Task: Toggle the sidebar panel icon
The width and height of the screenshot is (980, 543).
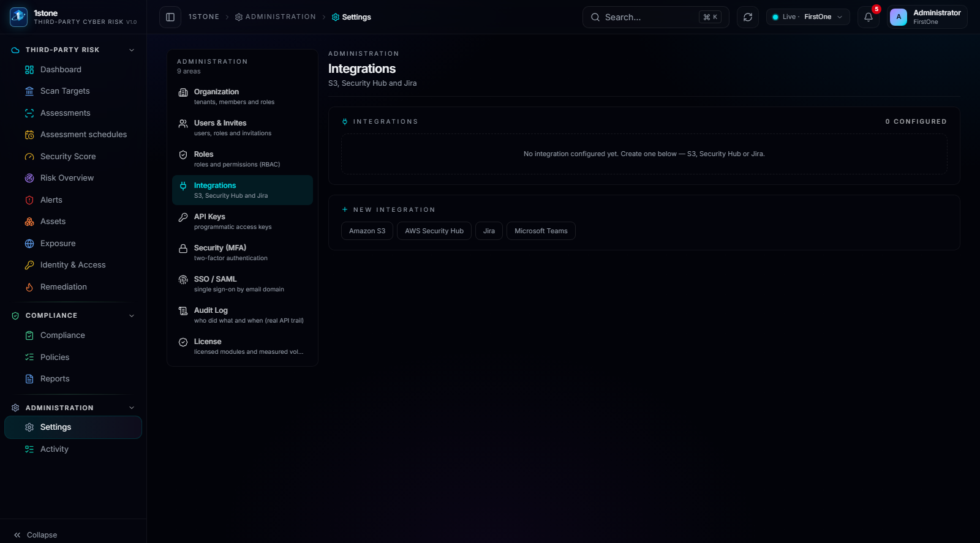Action: coord(170,17)
